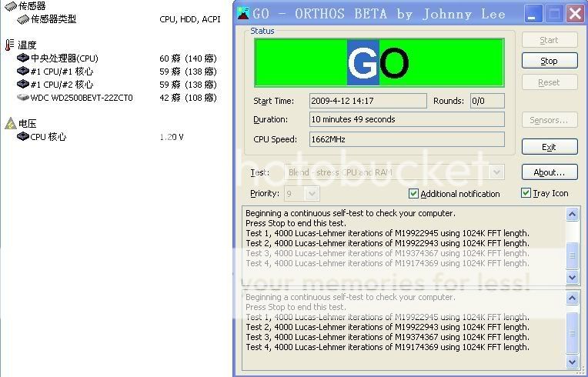Open the About... dialog
The height and width of the screenshot is (377, 588).
550,172
